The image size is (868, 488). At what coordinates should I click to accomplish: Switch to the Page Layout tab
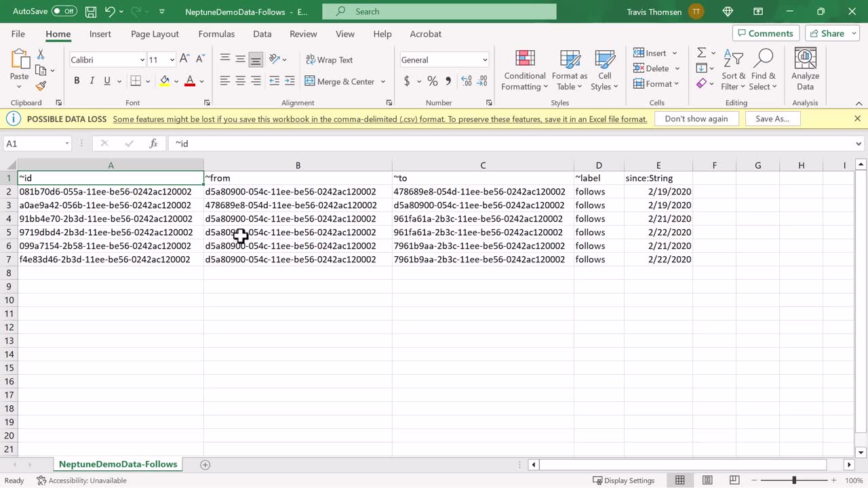[x=155, y=34]
